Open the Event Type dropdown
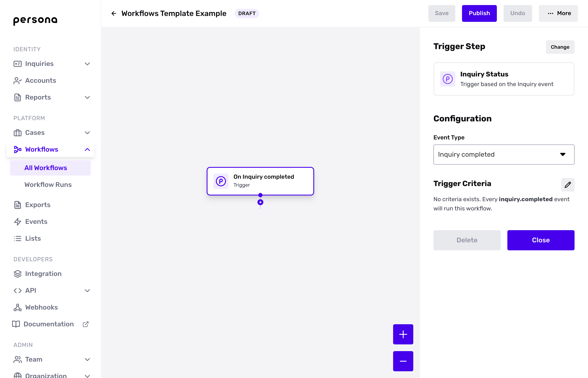Image resolution: width=588 pixels, height=378 pixels. tap(504, 154)
